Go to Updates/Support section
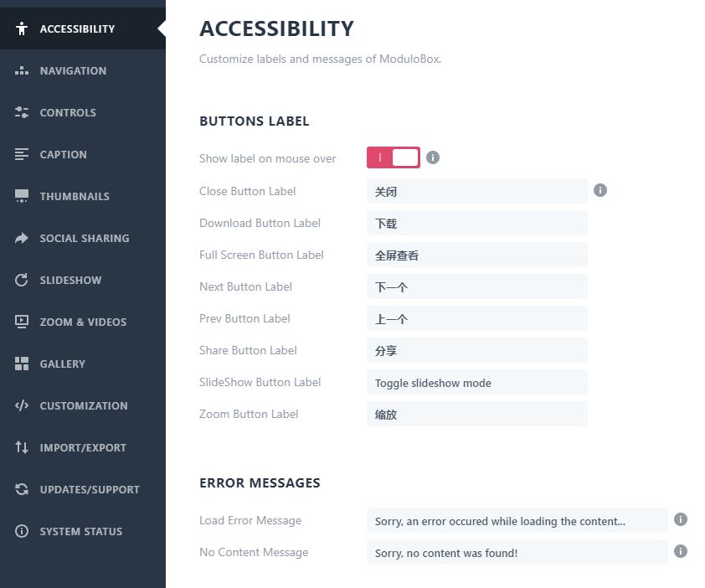The height and width of the screenshot is (588, 705). pos(89,490)
